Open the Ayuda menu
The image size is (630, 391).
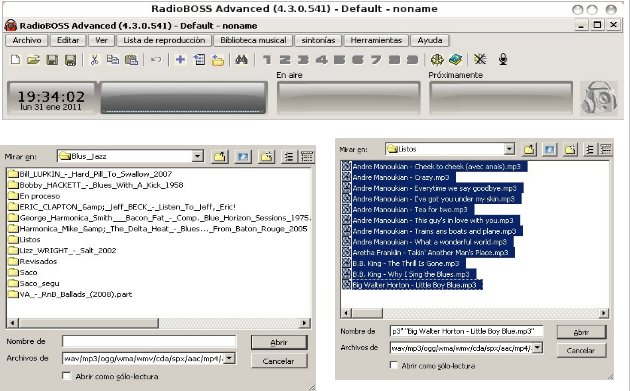click(430, 40)
